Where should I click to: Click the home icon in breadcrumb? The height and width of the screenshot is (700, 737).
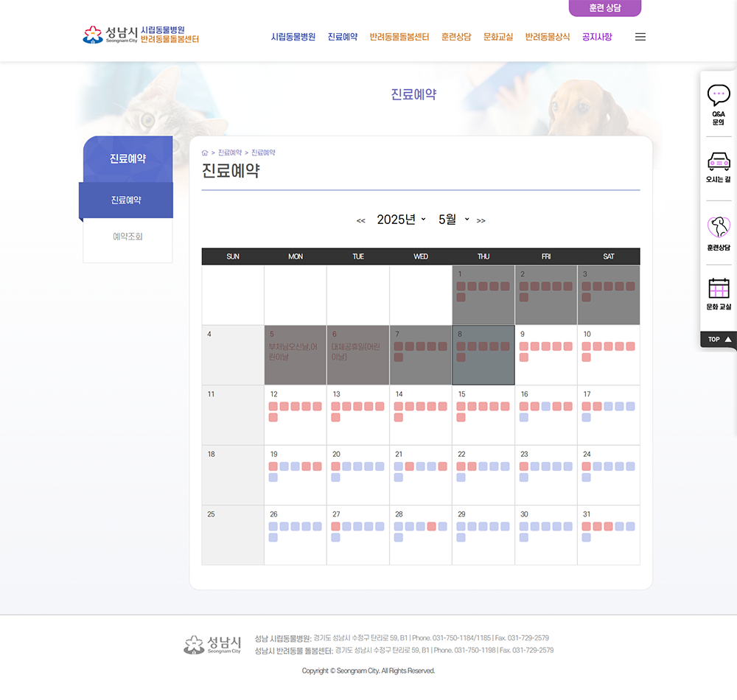point(205,153)
